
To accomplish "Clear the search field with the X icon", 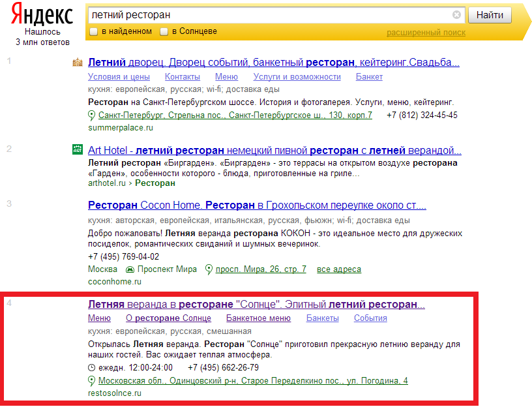I will tap(456, 14).
